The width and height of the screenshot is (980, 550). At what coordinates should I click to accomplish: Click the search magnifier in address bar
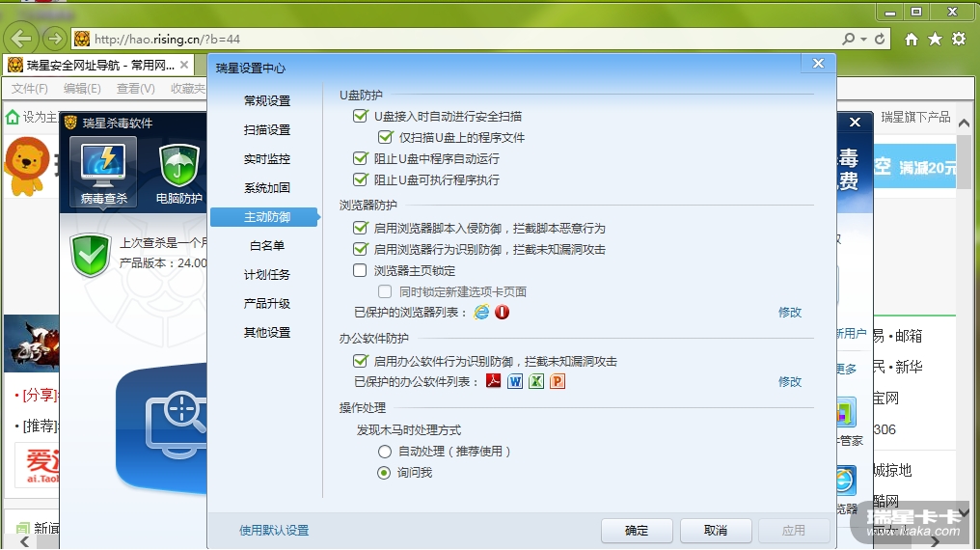tap(848, 39)
